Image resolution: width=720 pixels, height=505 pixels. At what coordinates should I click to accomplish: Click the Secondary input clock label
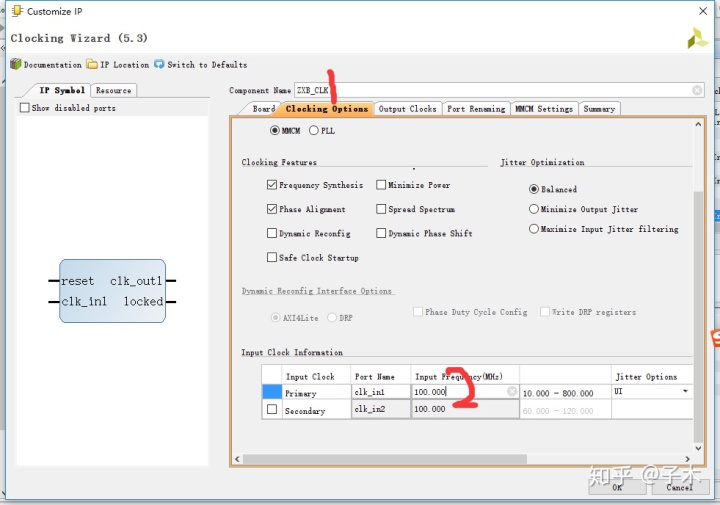(305, 411)
